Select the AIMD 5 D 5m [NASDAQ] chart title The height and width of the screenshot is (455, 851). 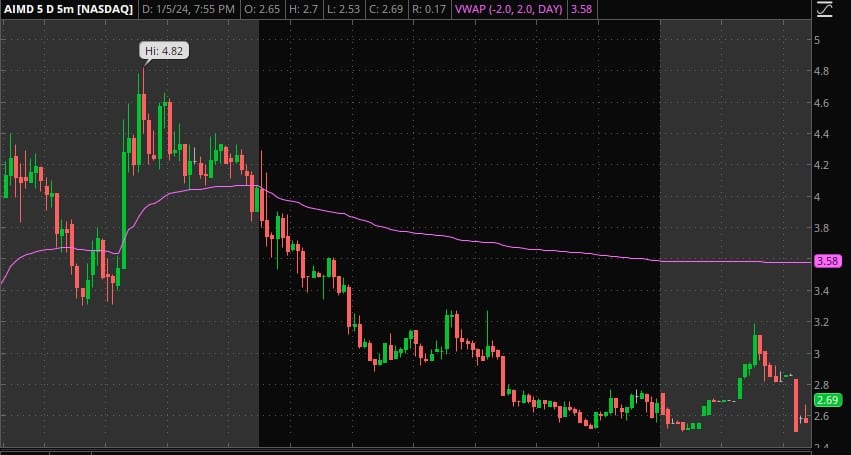(68, 9)
